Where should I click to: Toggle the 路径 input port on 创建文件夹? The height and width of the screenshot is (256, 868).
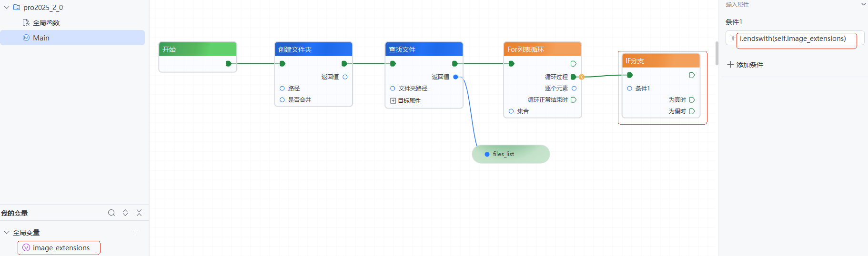coord(282,89)
